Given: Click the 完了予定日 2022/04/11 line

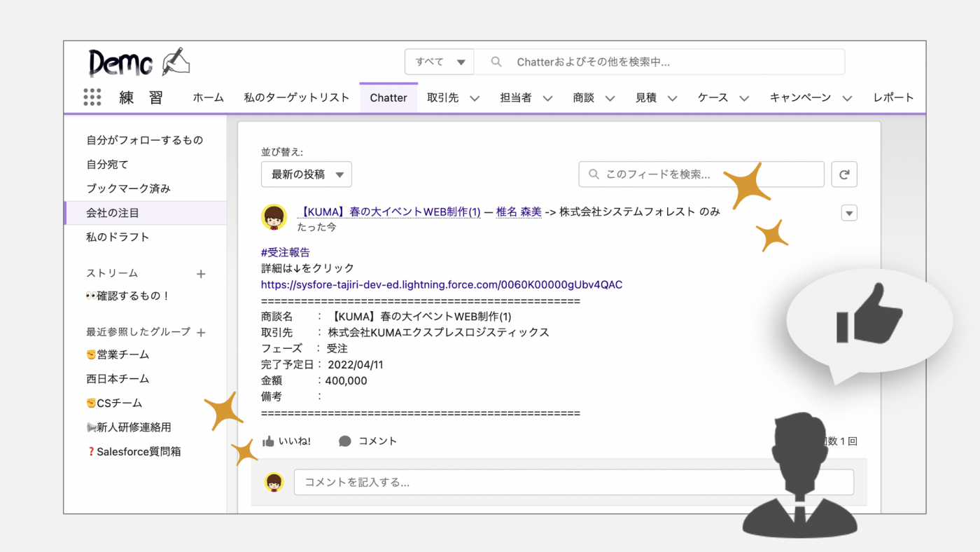Looking at the screenshot, I should pos(323,365).
